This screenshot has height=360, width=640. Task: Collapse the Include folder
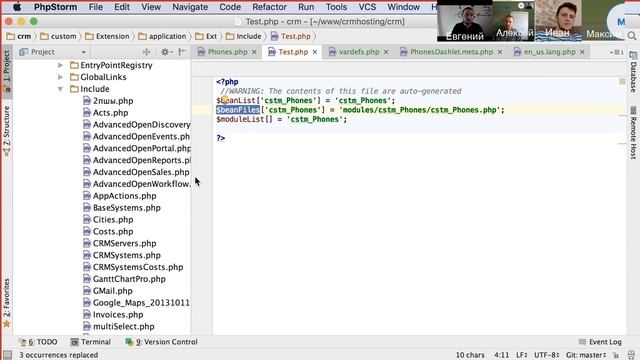pos(60,89)
